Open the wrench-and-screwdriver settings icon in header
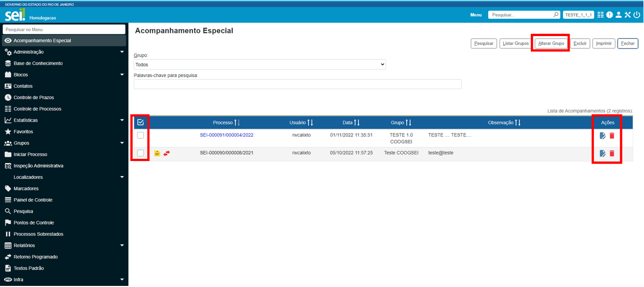Screen dimensions: 644x287 tap(628, 15)
